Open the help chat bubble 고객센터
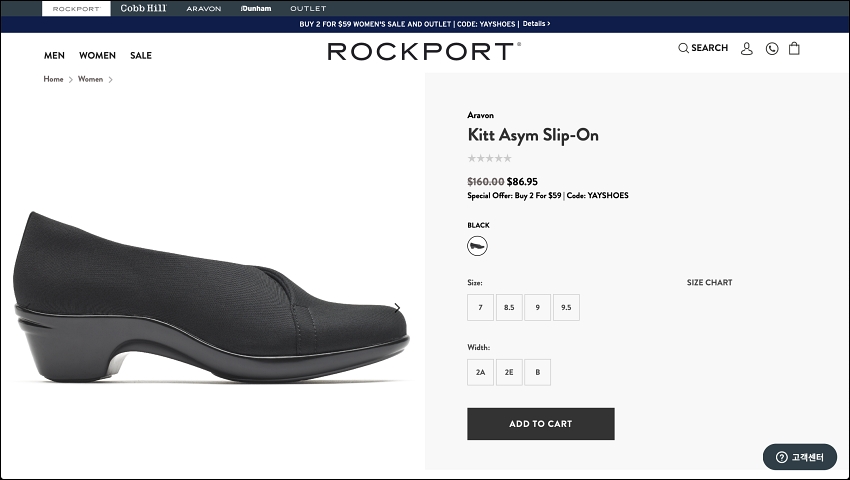 tap(800, 457)
